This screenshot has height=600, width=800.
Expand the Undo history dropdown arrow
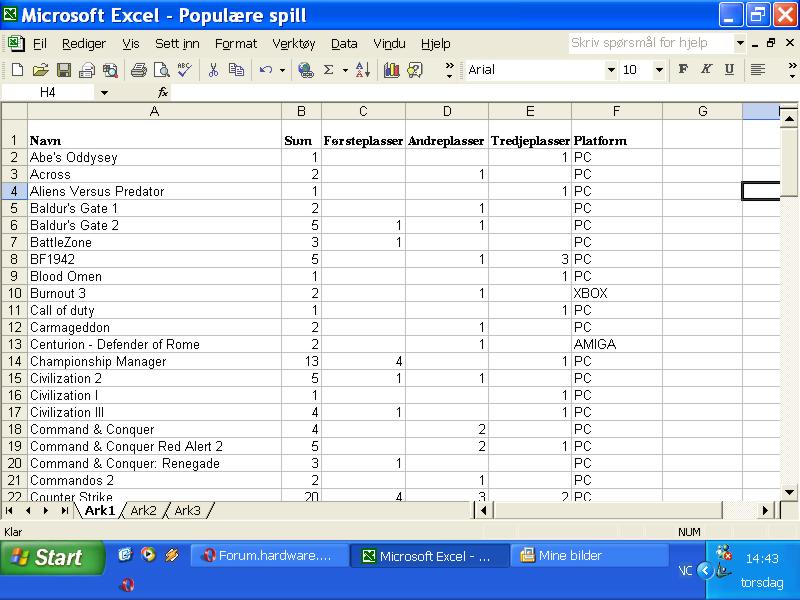(282, 70)
